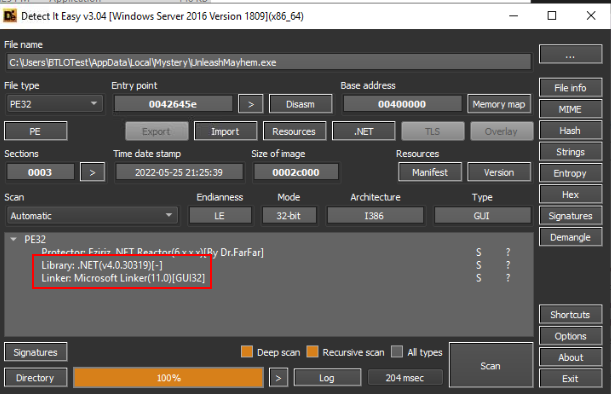This screenshot has height=394, width=611.
Task: Open the About dialog
Action: [x=570, y=357]
